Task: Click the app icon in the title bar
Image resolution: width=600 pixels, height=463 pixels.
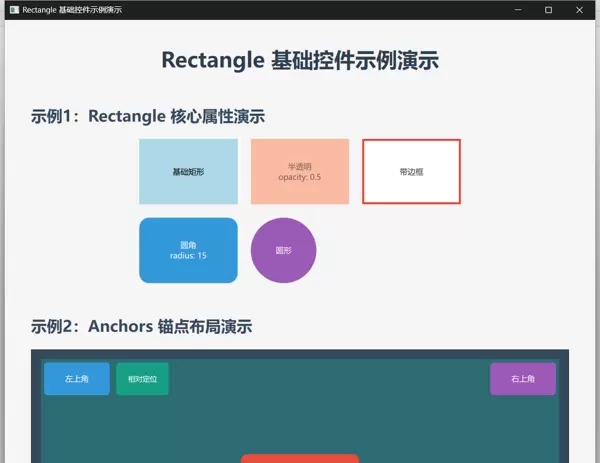Action: coord(13,9)
